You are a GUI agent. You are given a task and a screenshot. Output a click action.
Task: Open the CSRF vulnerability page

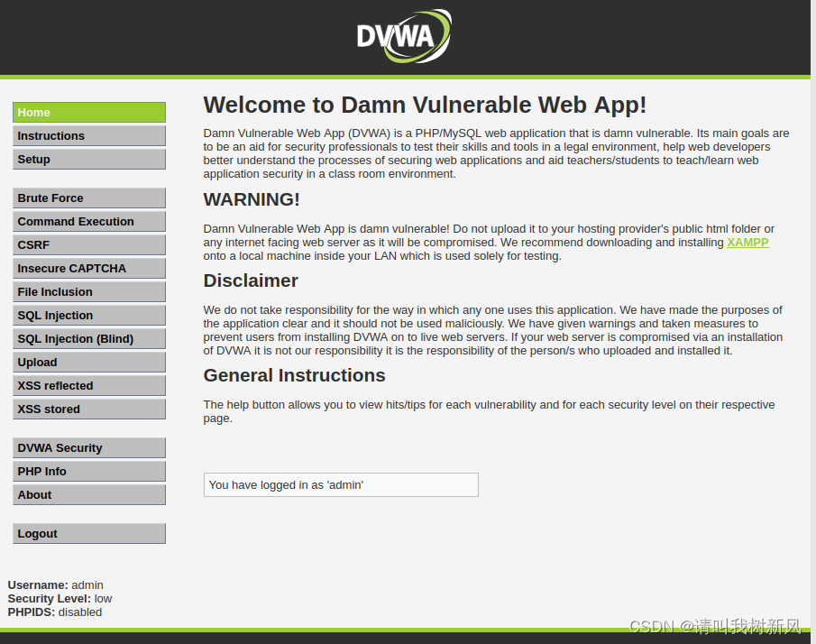89,245
